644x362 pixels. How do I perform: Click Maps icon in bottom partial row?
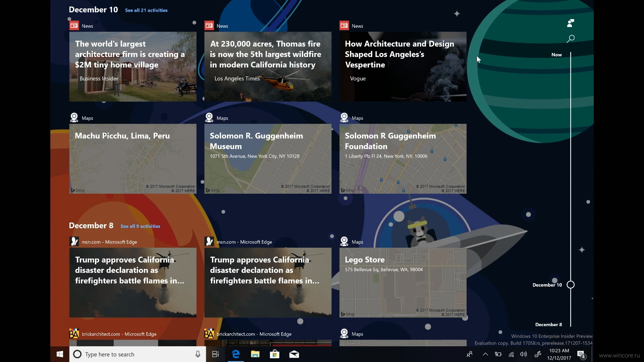pyautogui.click(x=344, y=334)
